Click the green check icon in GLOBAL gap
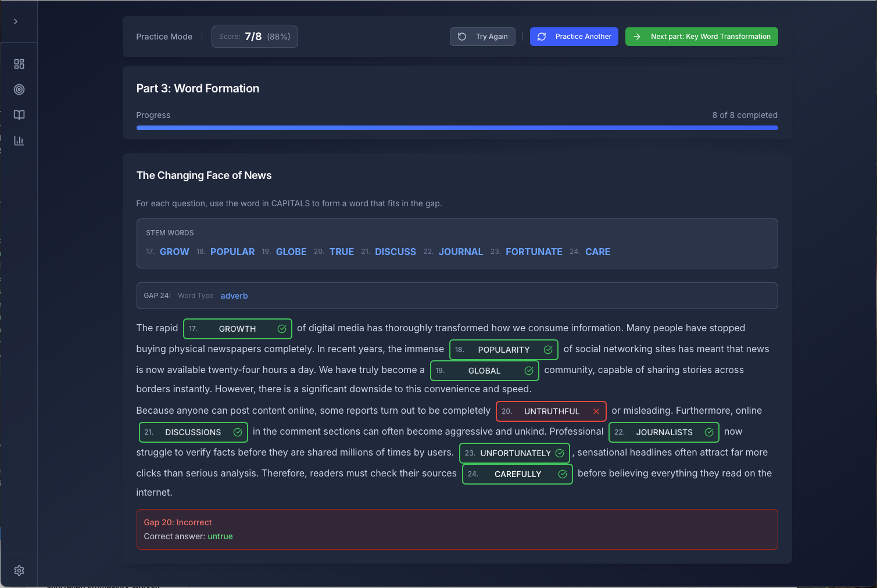Image resolution: width=877 pixels, height=588 pixels. (x=529, y=371)
